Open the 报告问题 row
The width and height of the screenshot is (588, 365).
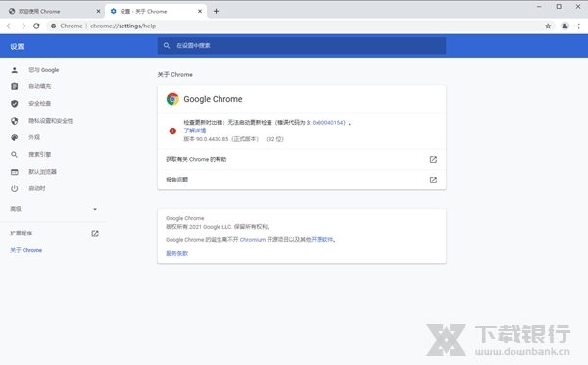(302, 180)
